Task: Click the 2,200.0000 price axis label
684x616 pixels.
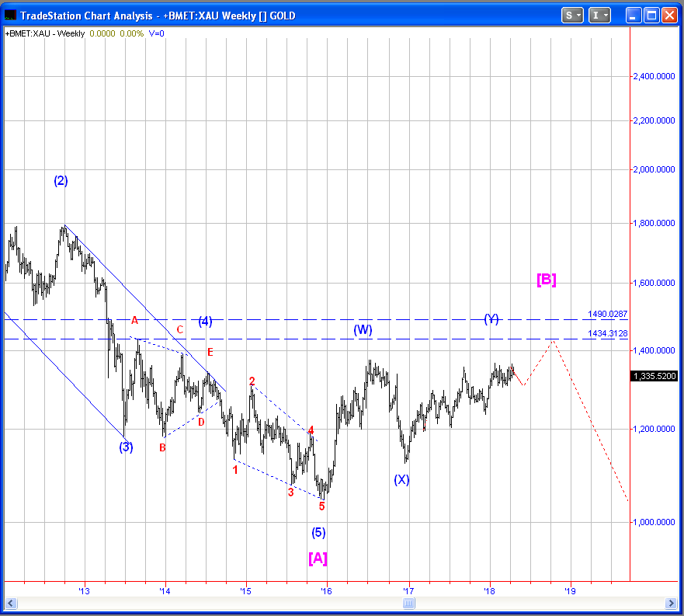Action: tap(654, 120)
